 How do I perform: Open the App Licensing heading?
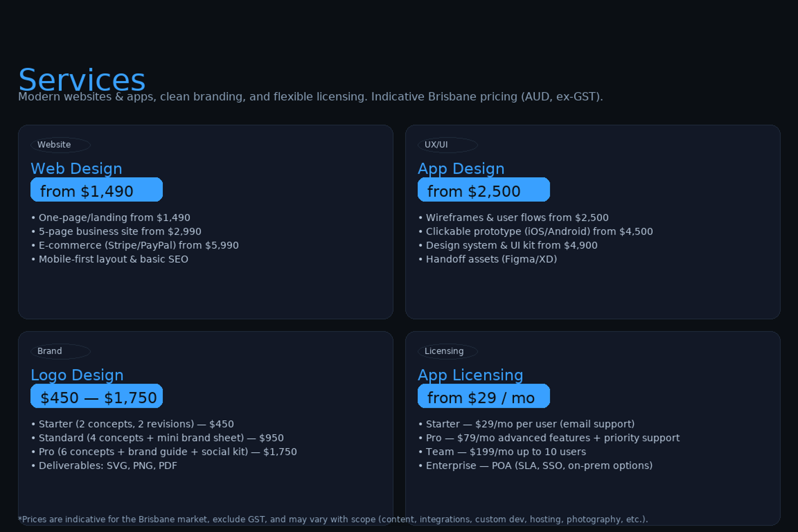click(470, 375)
